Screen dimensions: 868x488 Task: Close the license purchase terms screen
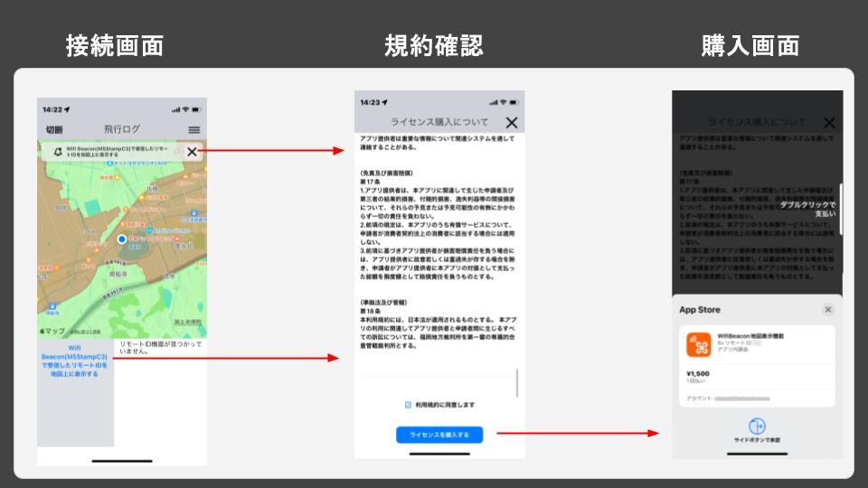click(x=512, y=123)
